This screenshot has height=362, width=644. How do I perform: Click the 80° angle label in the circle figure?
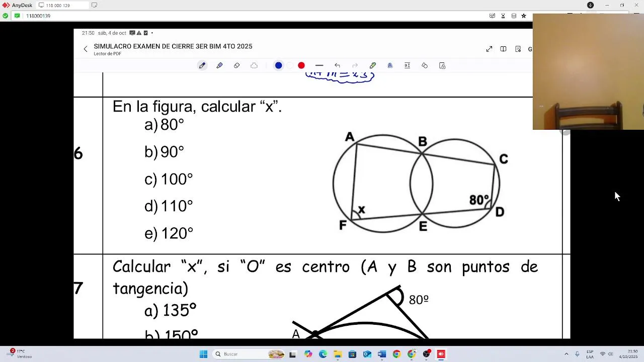pyautogui.click(x=479, y=200)
